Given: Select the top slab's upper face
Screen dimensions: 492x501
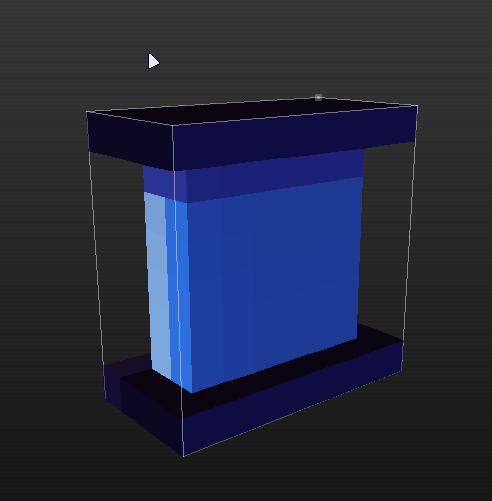Looking at the screenshot, I should (x=247, y=112).
